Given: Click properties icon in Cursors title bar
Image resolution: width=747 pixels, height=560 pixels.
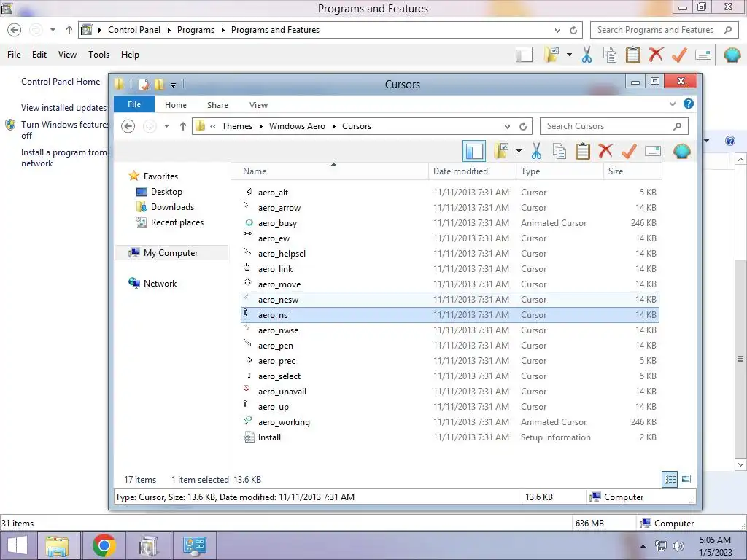Looking at the screenshot, I should (144, 85).
